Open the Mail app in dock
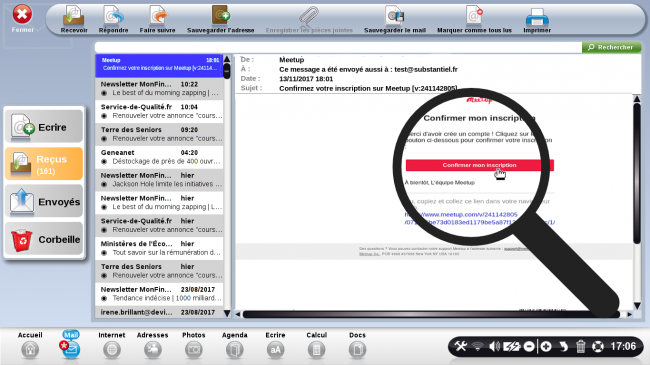This screenshot has width=650, height=365. 70,345
